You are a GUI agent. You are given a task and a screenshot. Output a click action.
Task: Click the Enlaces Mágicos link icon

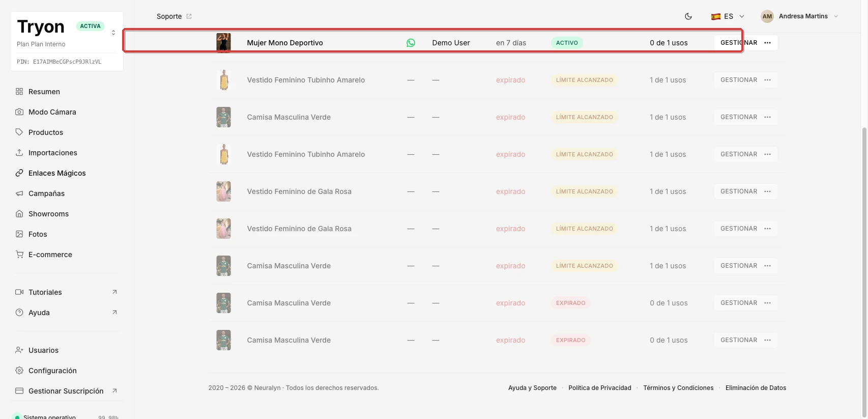19,173
